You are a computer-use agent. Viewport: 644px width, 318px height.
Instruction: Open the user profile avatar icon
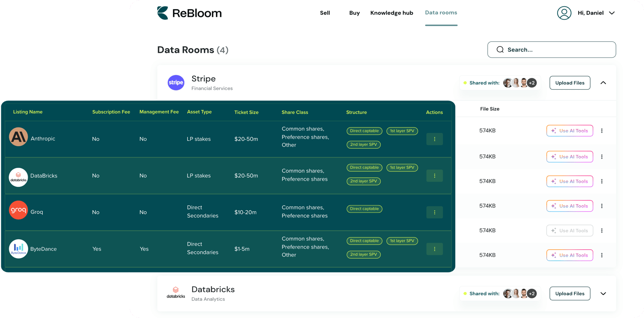click(564, 13)
